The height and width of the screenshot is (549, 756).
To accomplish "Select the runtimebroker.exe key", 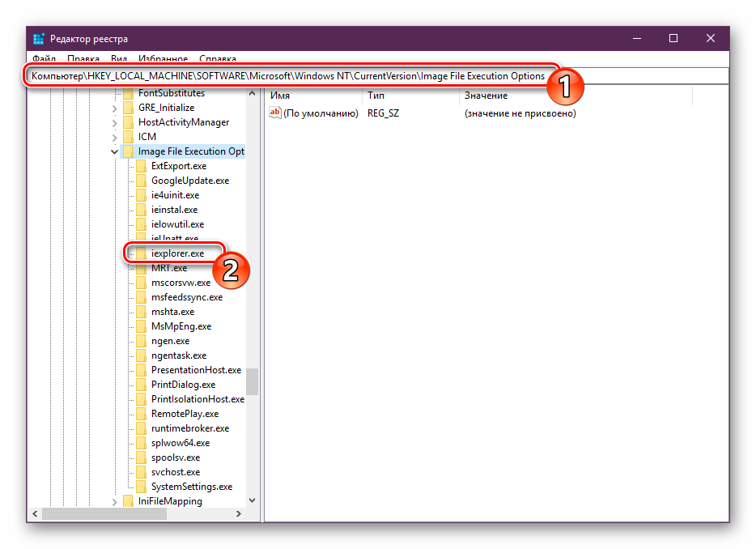I will (x=190, y=428).
